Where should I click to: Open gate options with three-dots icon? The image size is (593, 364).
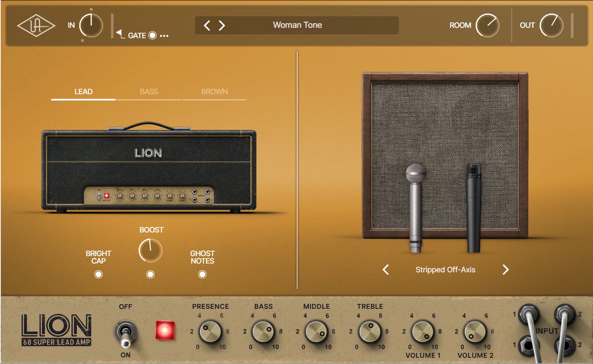pyautogui.click(x=164, y=36)
